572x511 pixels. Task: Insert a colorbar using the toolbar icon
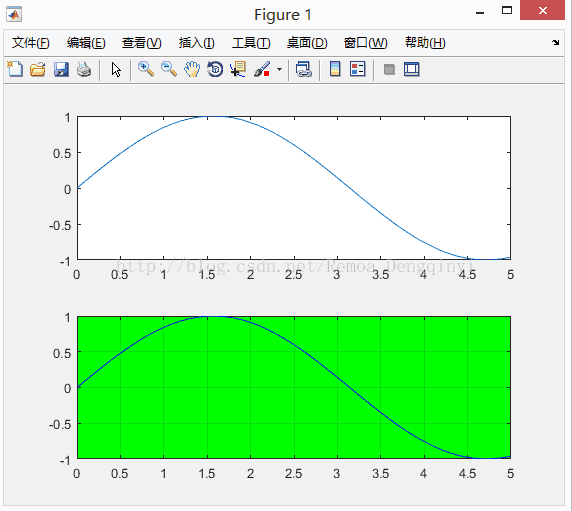(335, 69)
